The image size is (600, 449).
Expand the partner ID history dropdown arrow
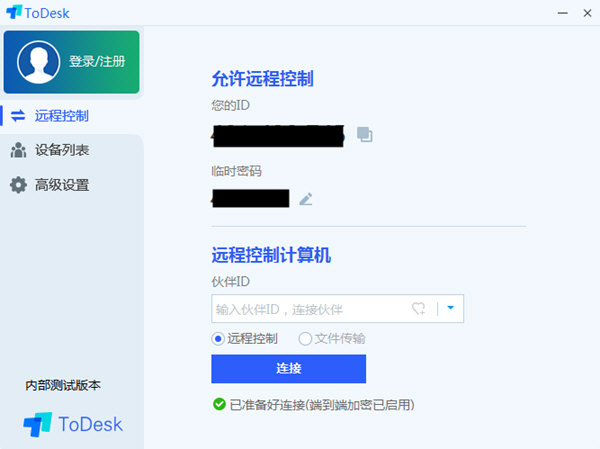pos(451,309)
